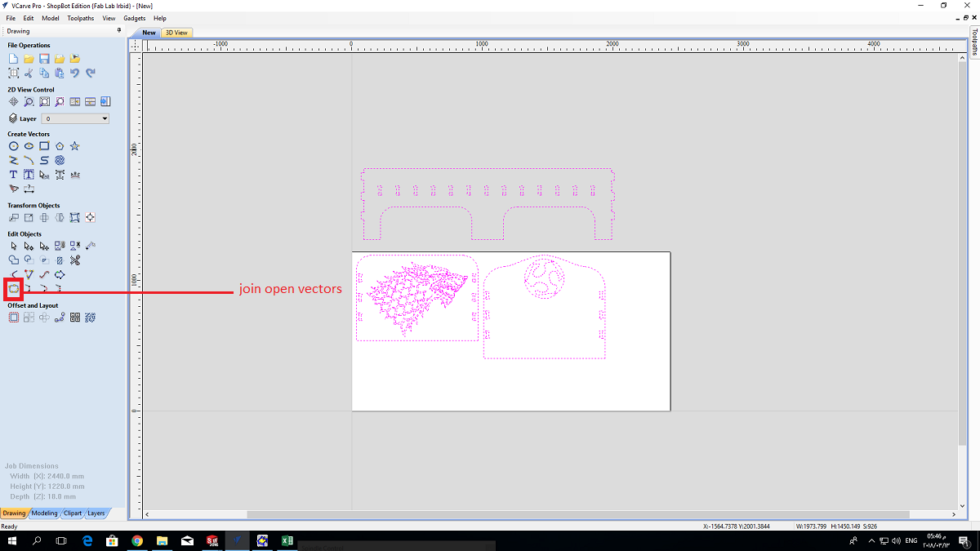Open the File menu
Image resolution: width=980 pixels, height=551 pixels.
[11, 18]
